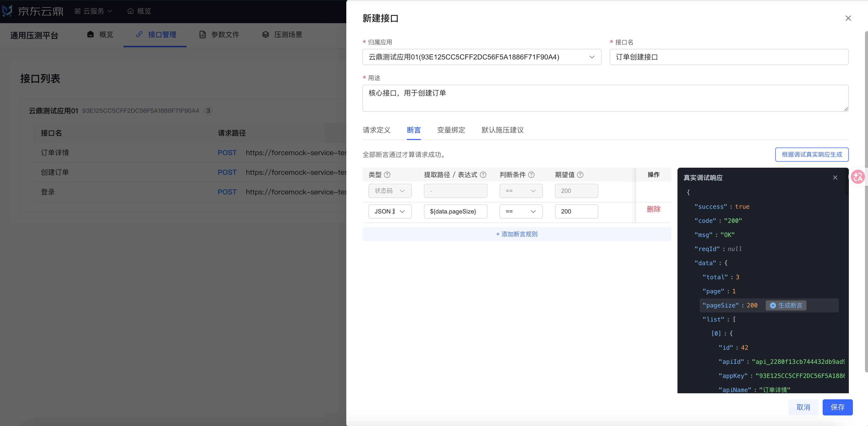Click the 类型 help question icon

(387, 175)
